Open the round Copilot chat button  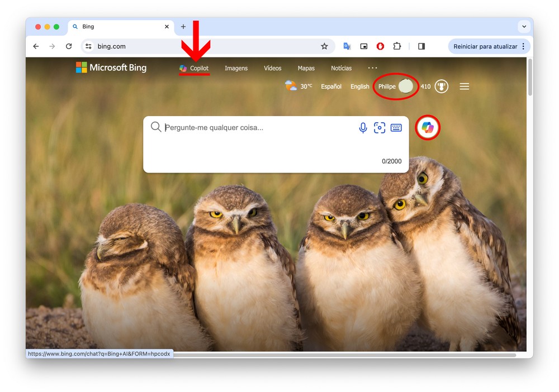point(428,127)
